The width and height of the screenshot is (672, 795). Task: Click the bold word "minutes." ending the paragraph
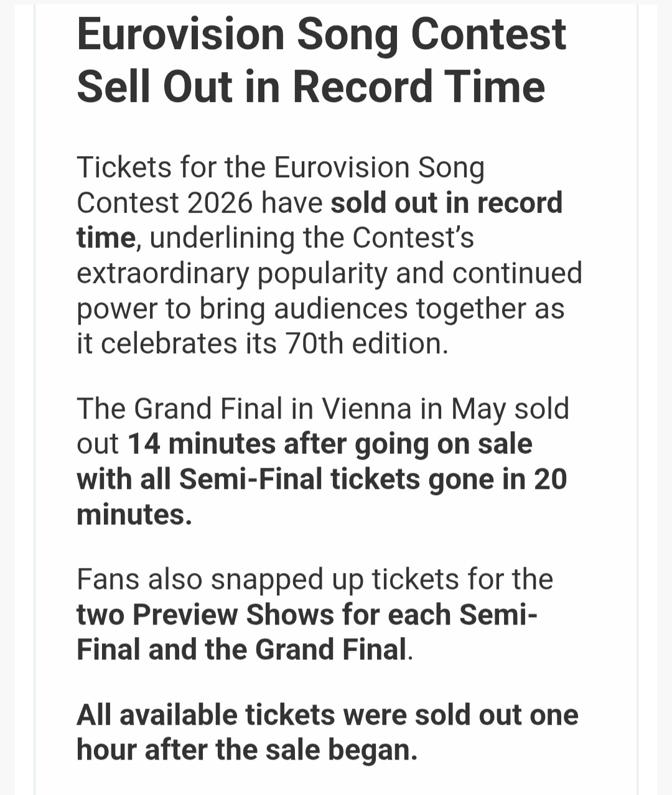(134, 514)
